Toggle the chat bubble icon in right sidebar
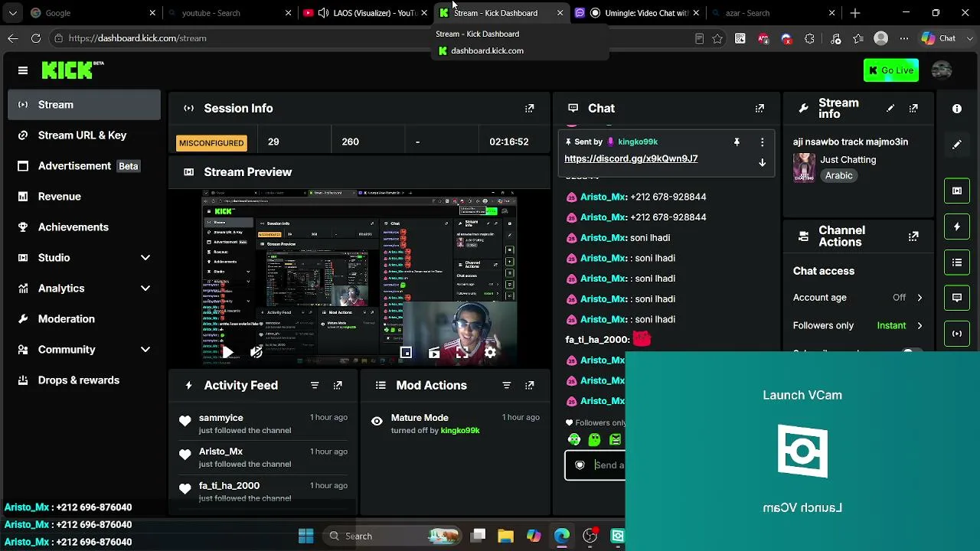980x551 pixels. pos(957,298)
